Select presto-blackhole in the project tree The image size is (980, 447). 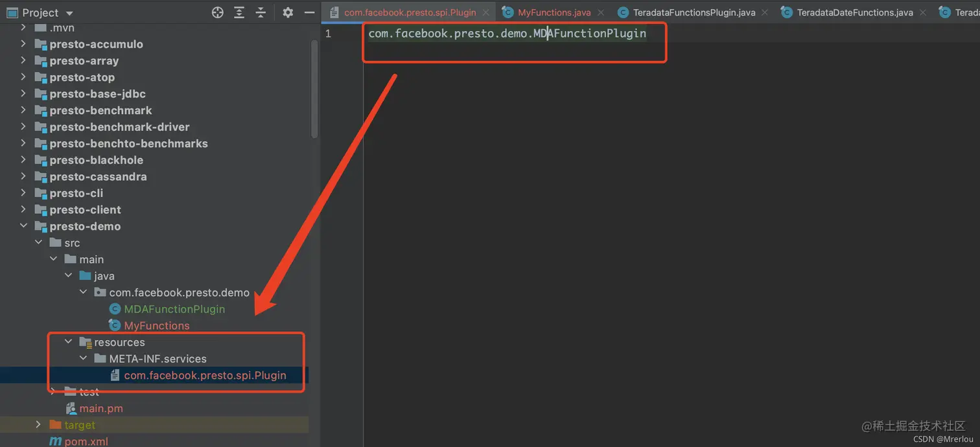96,159
